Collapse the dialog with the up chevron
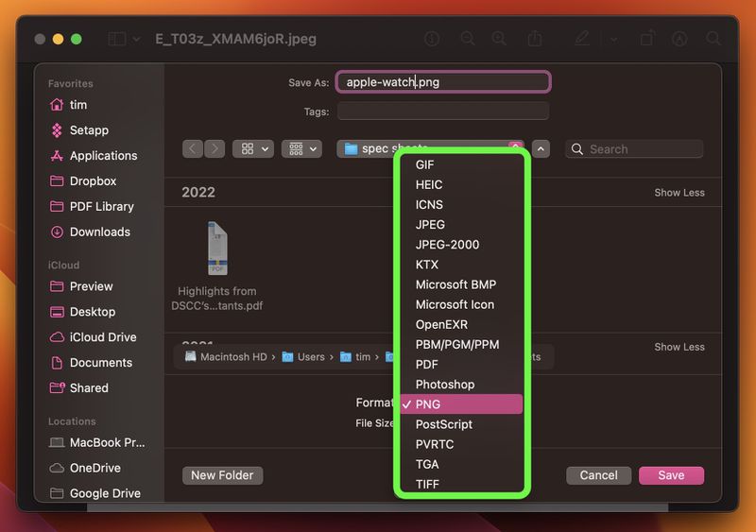Image resolution: width=756 pixels, height=532 pixels. [541, 149]
